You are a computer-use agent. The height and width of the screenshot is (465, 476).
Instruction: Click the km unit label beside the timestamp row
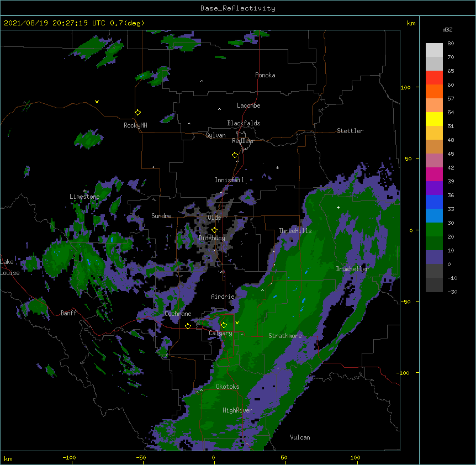point(411,23)
